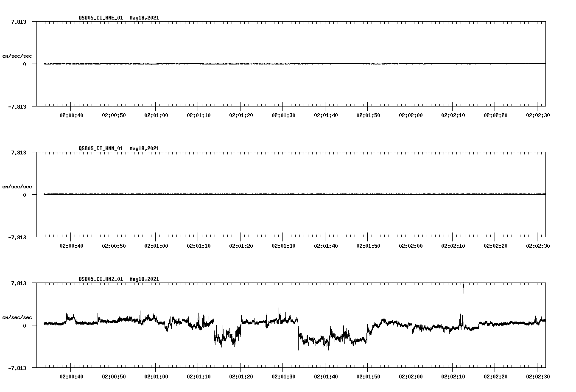576x392 pixels.
Task: Click the 7.813 amplitude label on top plot
Action: [x=19, y=22]
